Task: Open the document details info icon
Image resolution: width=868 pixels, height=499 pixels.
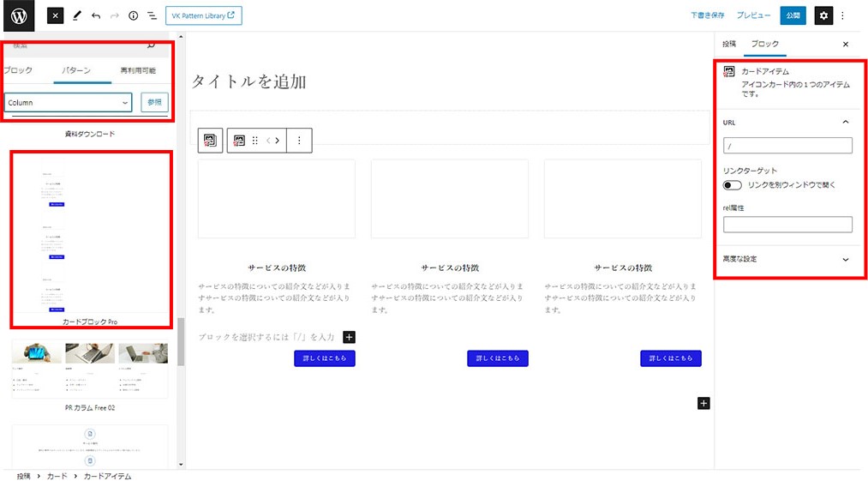Action: [x=133, y=15]
